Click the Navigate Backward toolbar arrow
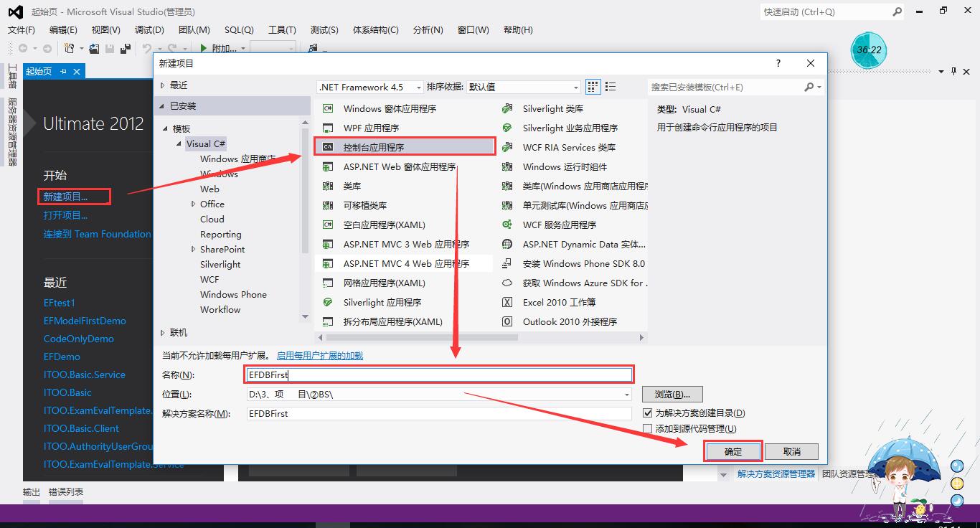 click(23, 48)
